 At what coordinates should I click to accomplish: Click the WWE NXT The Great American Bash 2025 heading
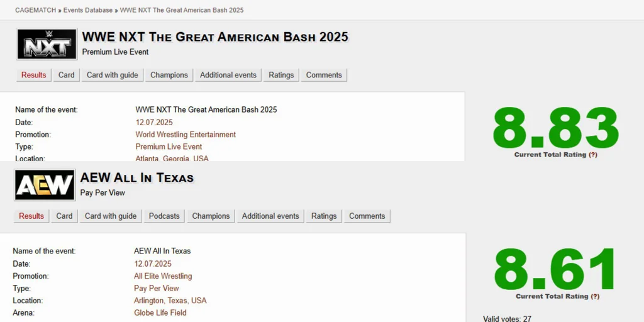(x=215, y=37)
